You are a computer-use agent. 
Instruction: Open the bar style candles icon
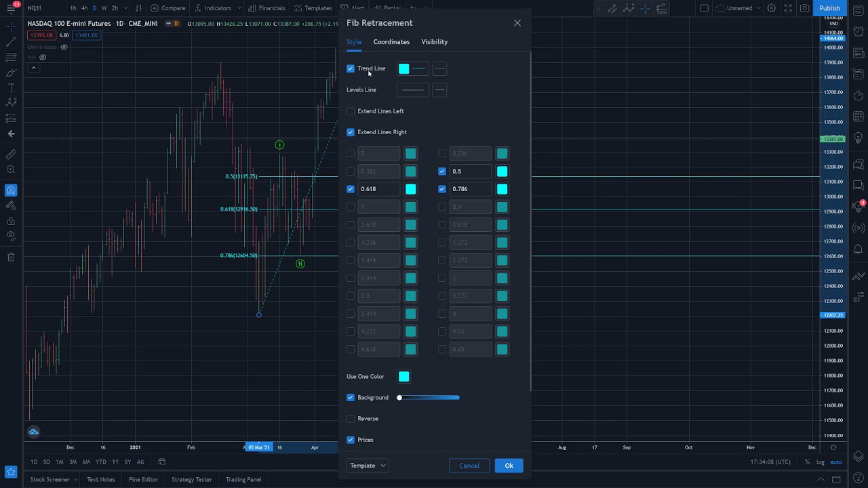click(138, 8)
